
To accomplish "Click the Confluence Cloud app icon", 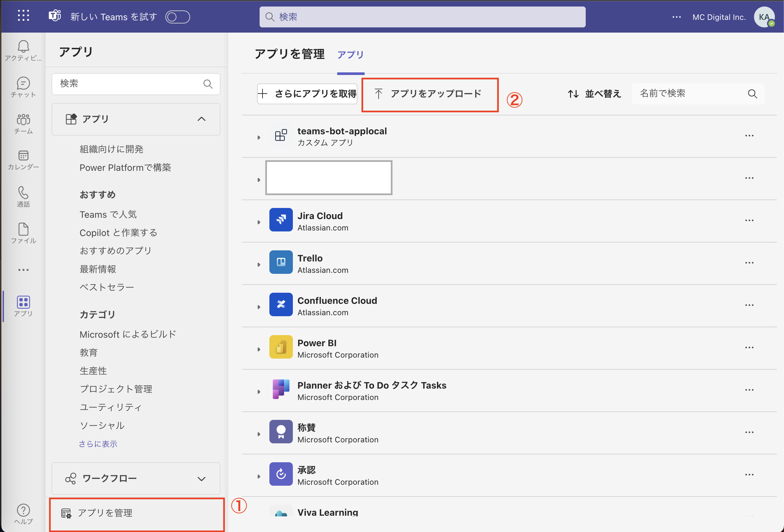I will (281, 304).
